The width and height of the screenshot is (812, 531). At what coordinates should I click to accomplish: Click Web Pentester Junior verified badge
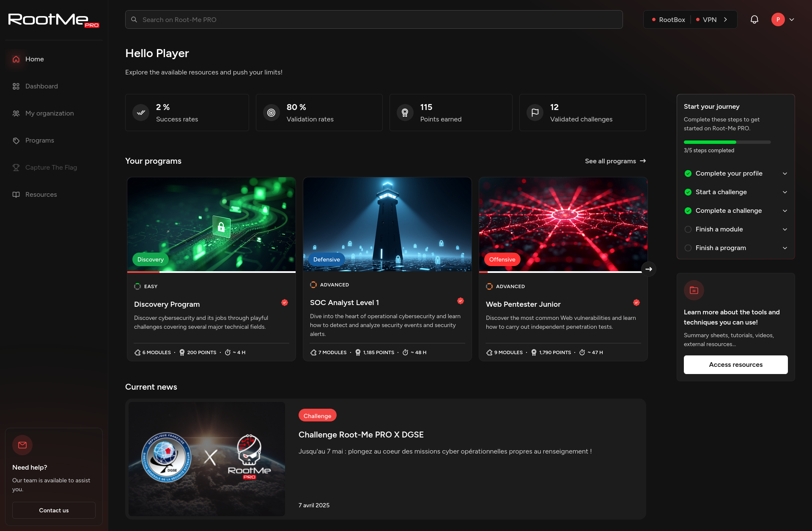click(x=636, y=302)
